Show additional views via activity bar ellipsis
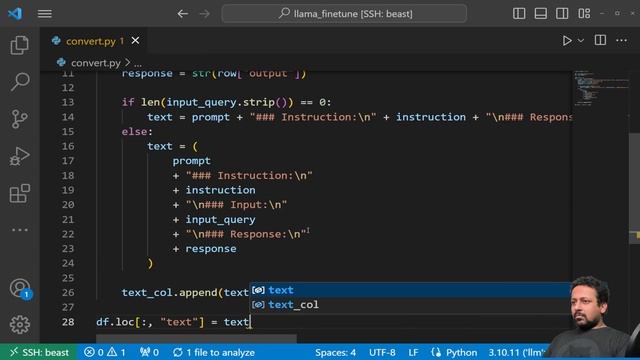 [20, 230]
